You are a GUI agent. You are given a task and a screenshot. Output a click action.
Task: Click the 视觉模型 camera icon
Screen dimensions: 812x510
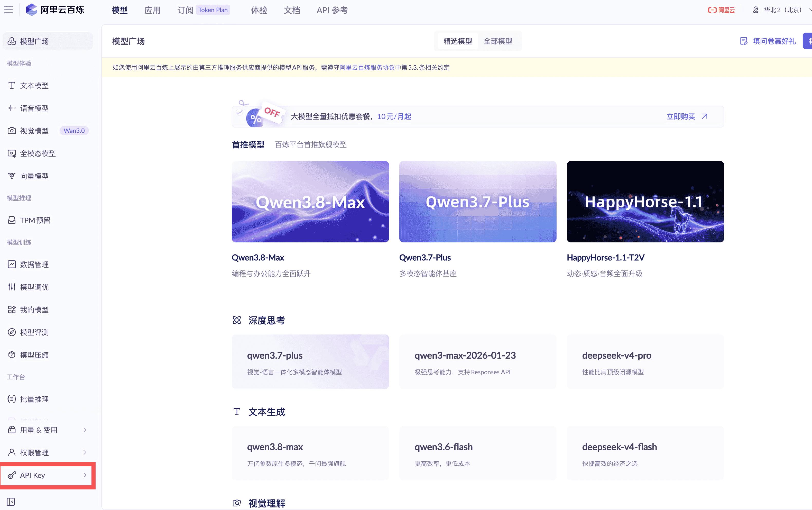tap(12, 131)
